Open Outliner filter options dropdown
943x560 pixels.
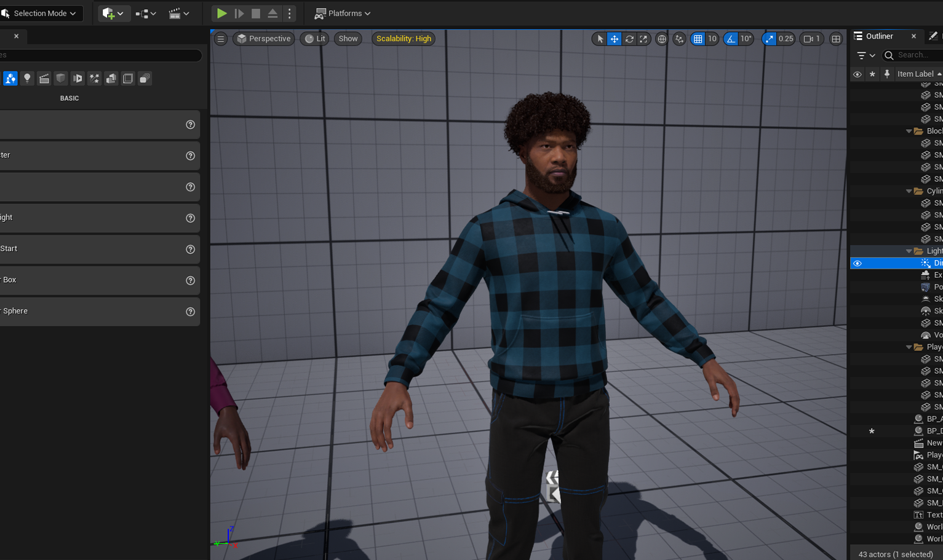pos(866,55)
